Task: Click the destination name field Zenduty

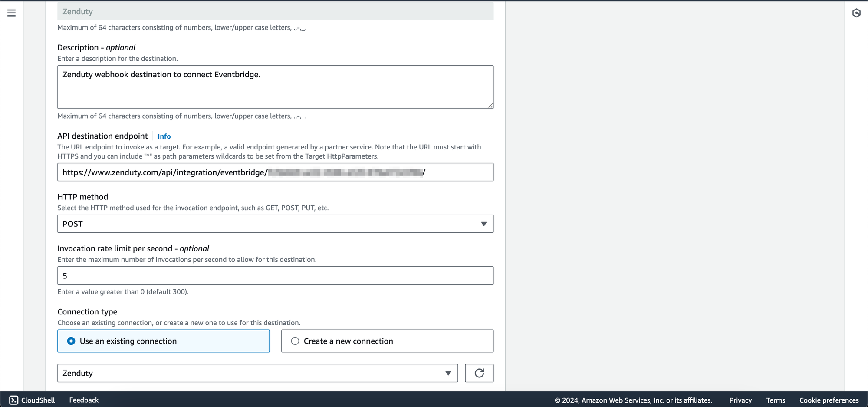Action: 275,12
